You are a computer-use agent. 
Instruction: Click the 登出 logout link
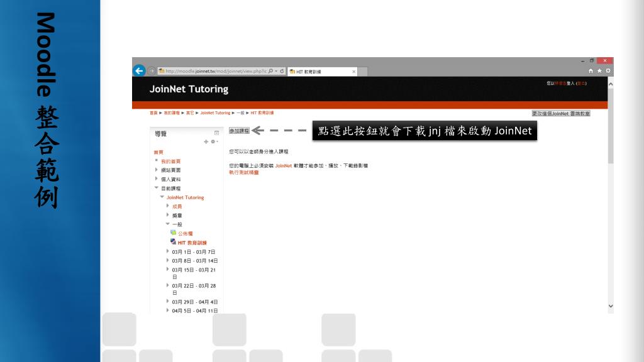pyautogui.click(x=581, y=84)
